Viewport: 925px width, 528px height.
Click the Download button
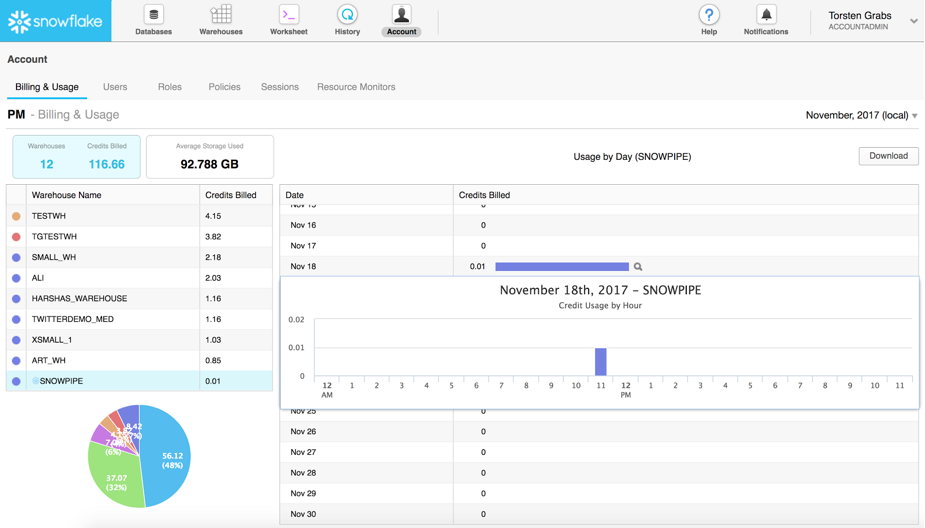888,156
